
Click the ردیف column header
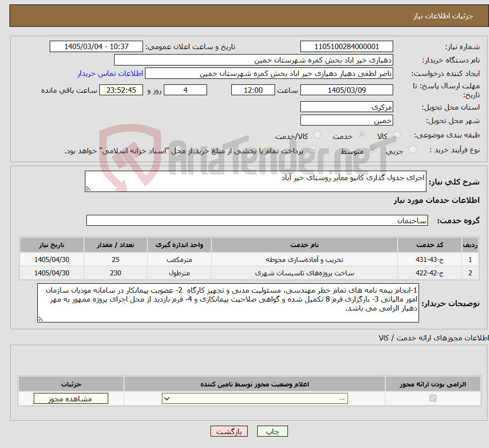point(470,245)
